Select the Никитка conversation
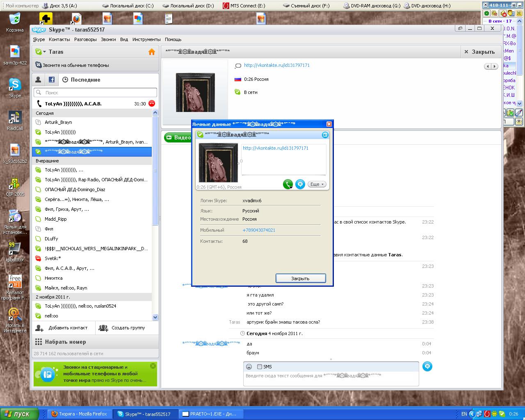 tap(92, 278)
